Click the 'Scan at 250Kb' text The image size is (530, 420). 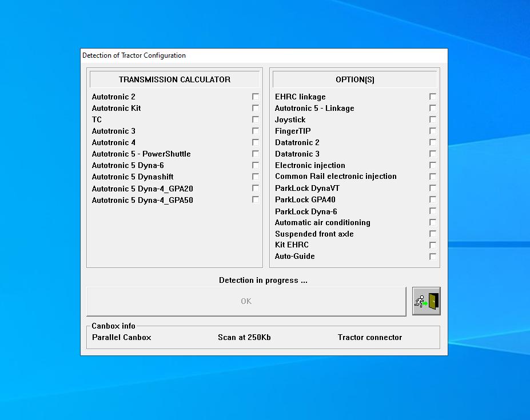pyautogui.click(x=244, y=337)
